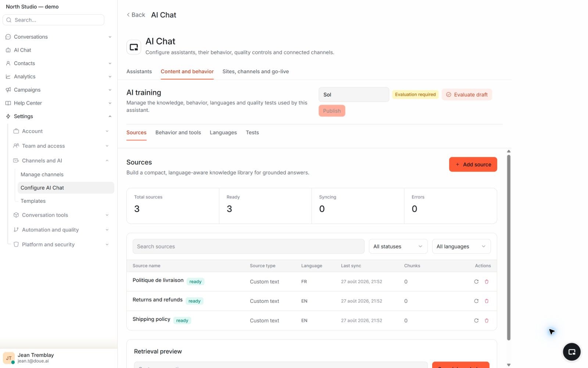This screenshot has height=368, width=588.
Task: Open the Languages tab
Action: click(x=223, y=132)
